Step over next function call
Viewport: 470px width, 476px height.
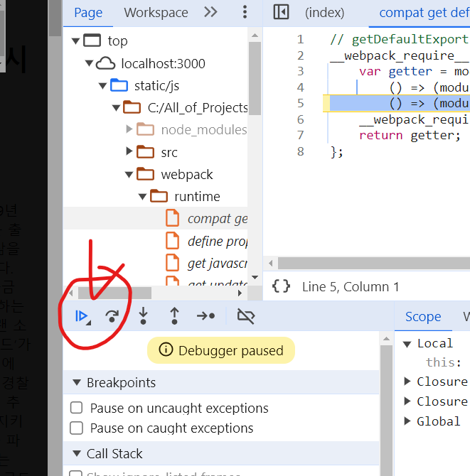tap(112, 316)
